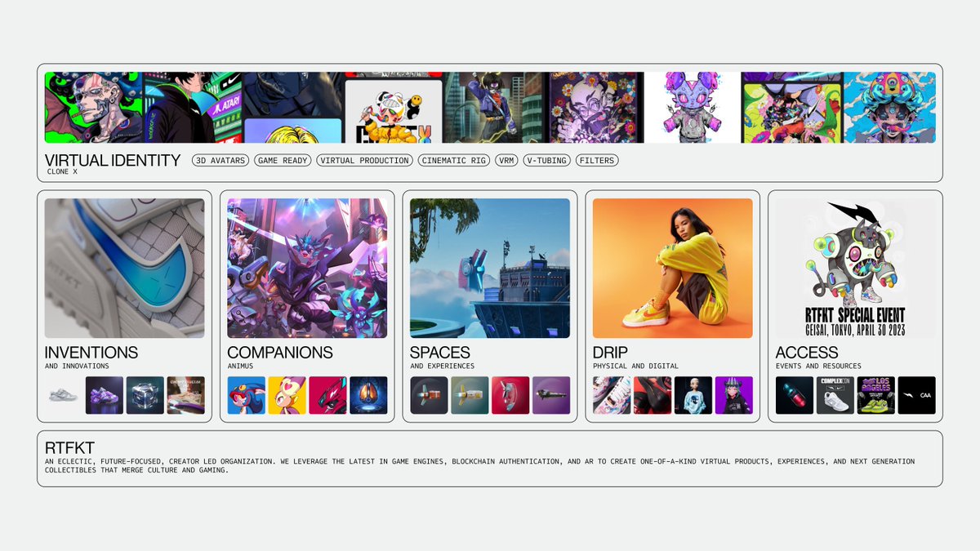This screenshot has height=551, width=980.
Task: Click the red-blue capsule Access thumbnail
Action: point(795,395)
